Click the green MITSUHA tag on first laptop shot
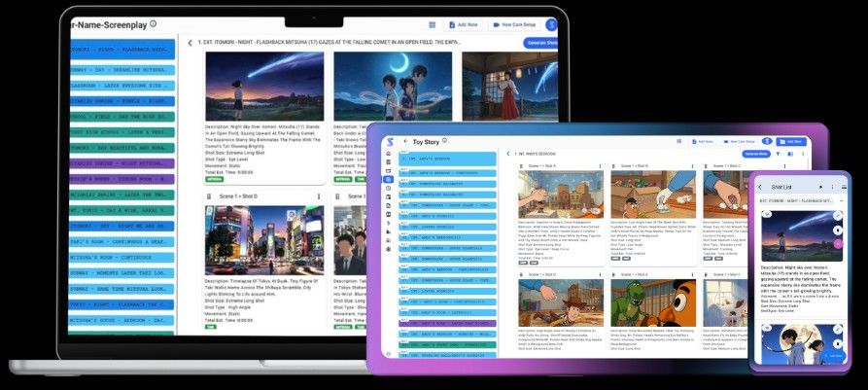Viewport: 868px width, 390px height. point(214,180)
